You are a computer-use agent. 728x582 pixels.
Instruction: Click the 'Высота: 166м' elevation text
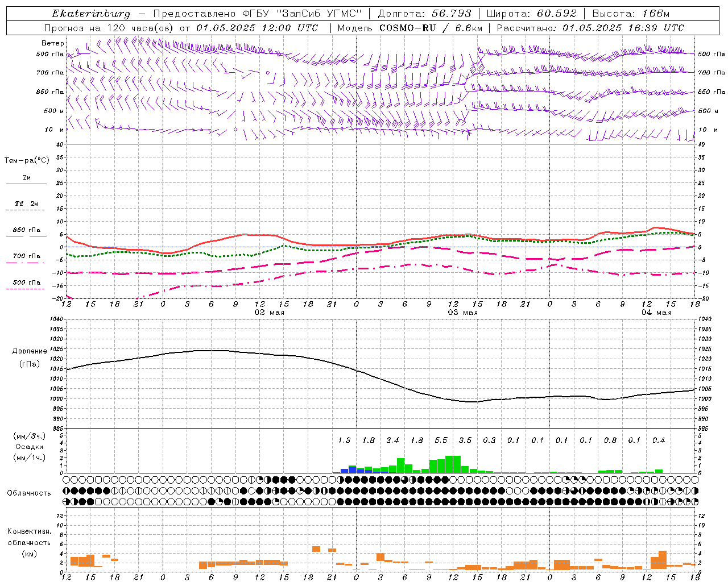pyautogui.click(x=631, y=14)
